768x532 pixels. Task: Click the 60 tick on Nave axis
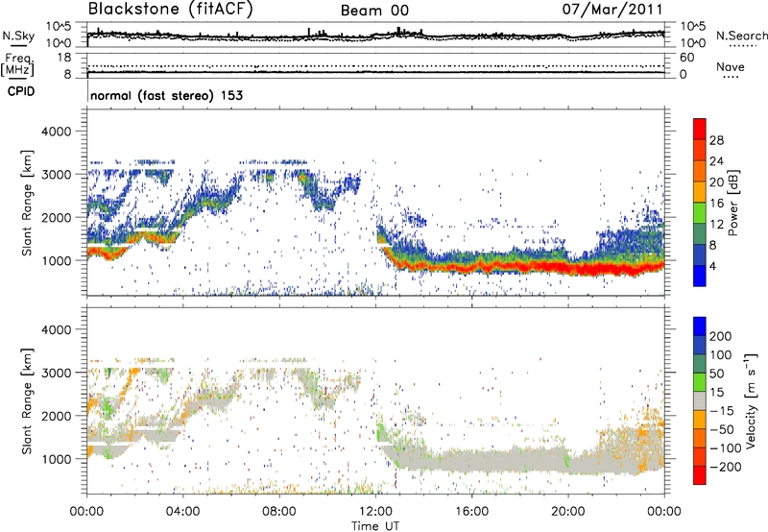point(686,58)
